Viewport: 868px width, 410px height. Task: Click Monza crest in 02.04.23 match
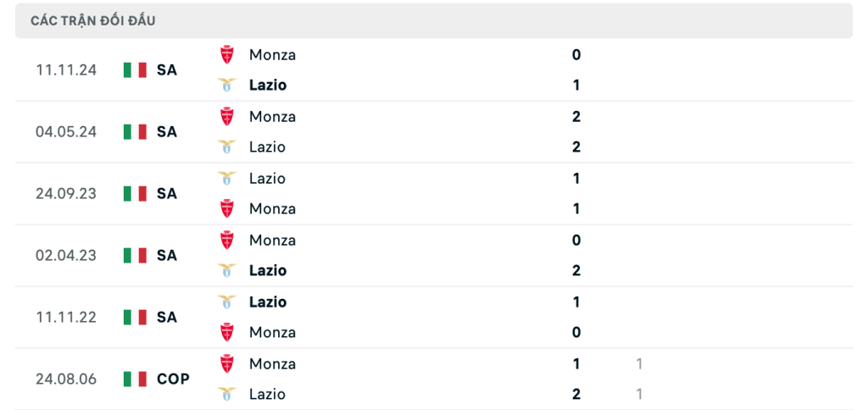(x=226, y=240)
